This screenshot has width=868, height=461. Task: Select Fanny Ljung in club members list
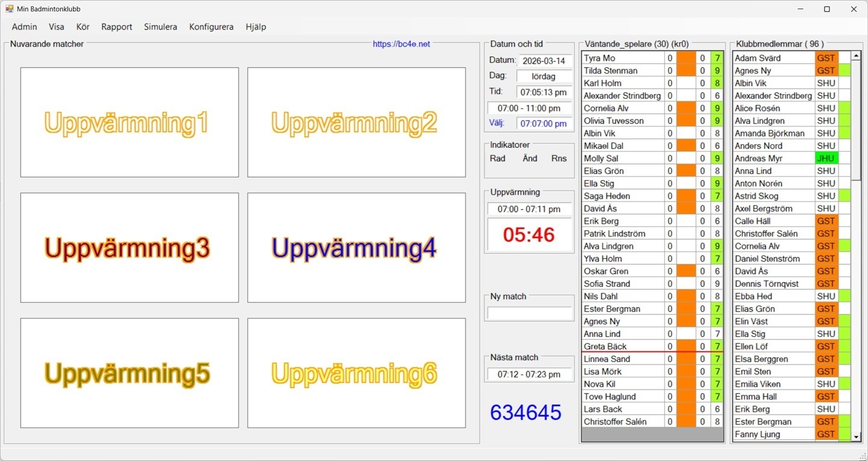pos(773,434)
